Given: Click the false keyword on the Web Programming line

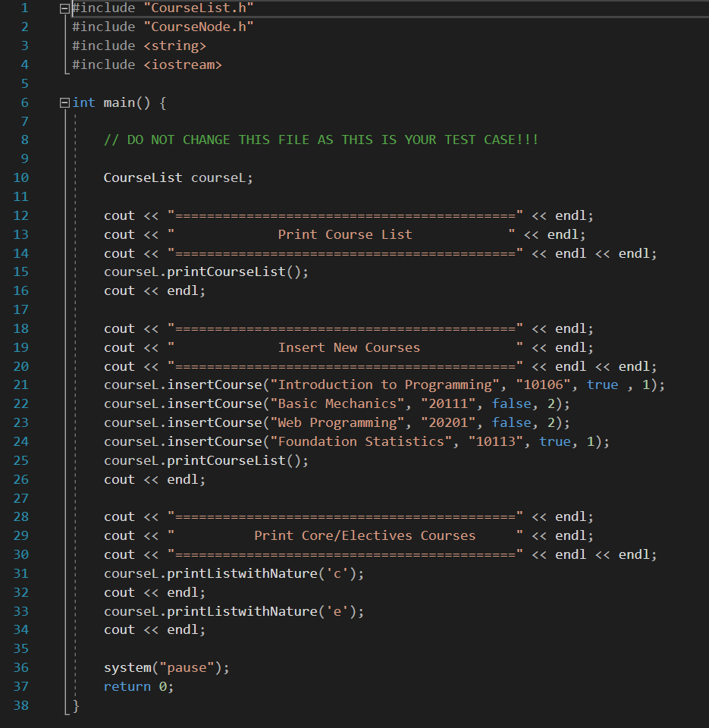Looking at the screenshot, I should pos(510,422).
